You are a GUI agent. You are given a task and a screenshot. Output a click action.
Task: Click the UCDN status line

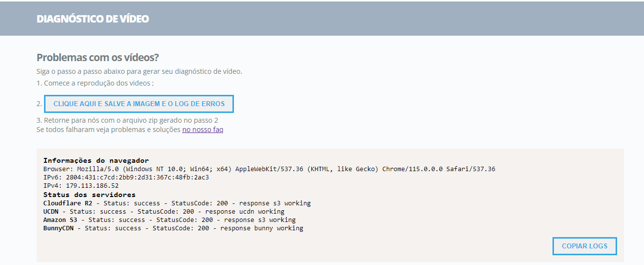pyautogui.click(x=163, y=212)
